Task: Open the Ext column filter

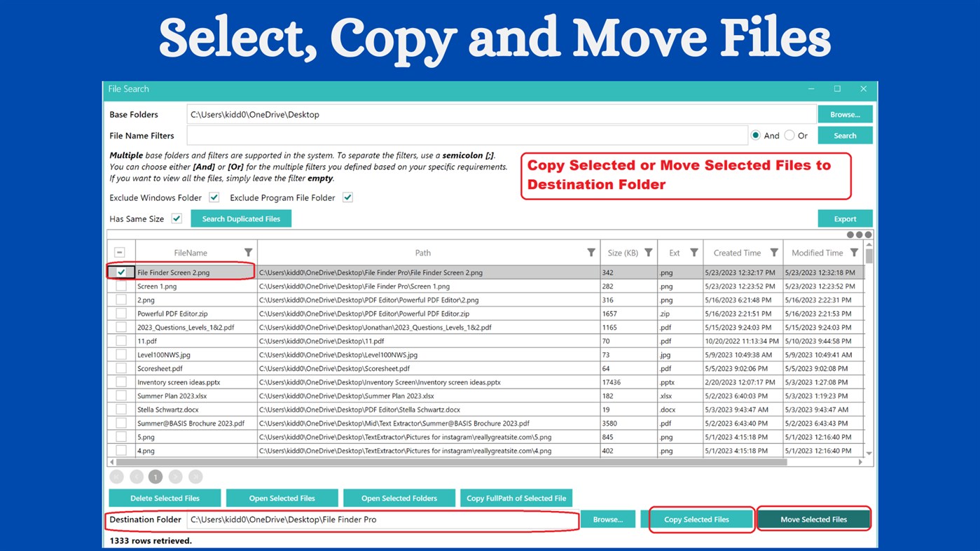Action: [693, 251]
